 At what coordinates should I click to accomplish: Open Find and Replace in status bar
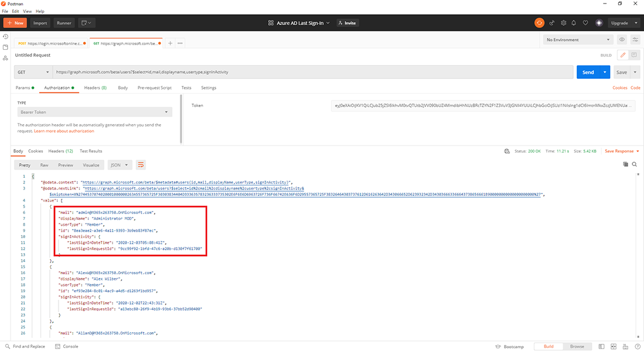[25, 346]
